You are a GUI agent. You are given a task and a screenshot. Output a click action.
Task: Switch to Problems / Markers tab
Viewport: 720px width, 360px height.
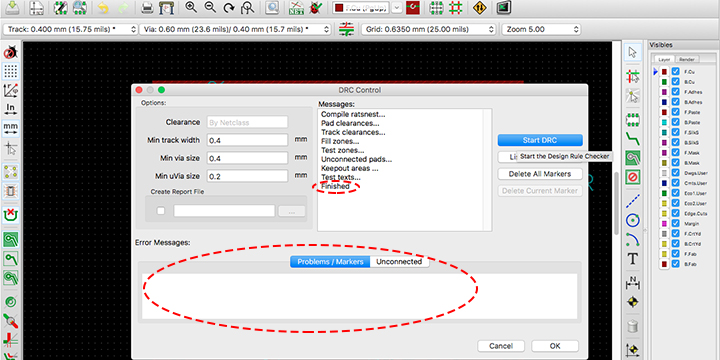[x=330, y=262]
